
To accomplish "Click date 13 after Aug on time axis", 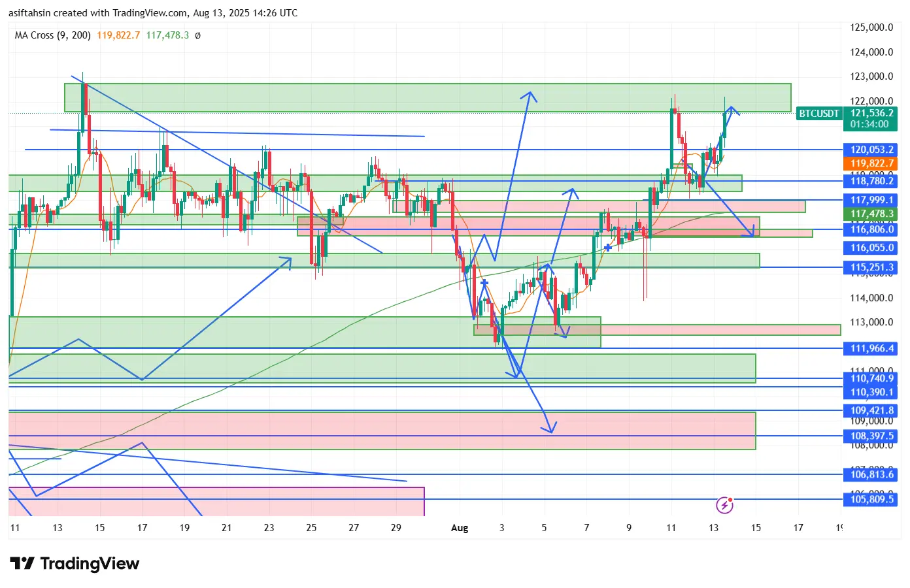I will coord(713,528).
